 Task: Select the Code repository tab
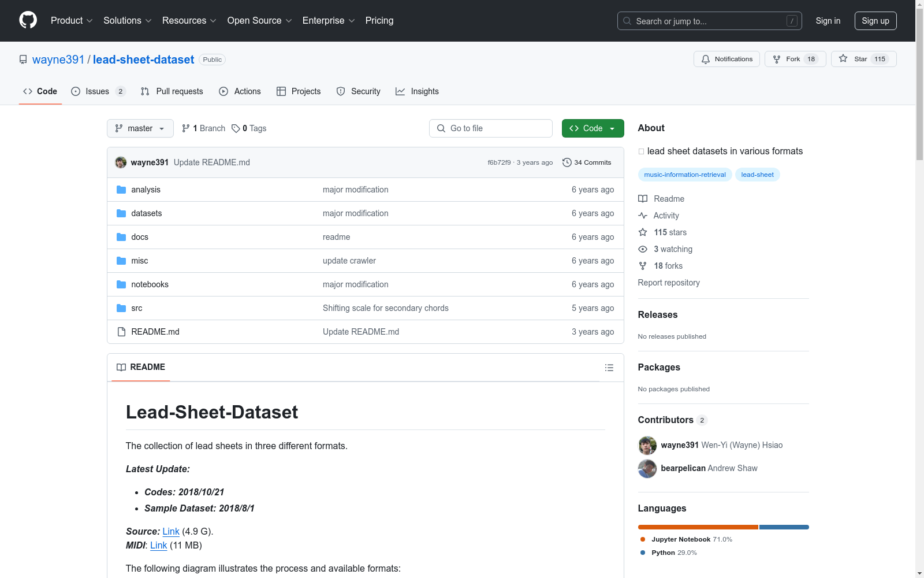[x=40, y=91]
